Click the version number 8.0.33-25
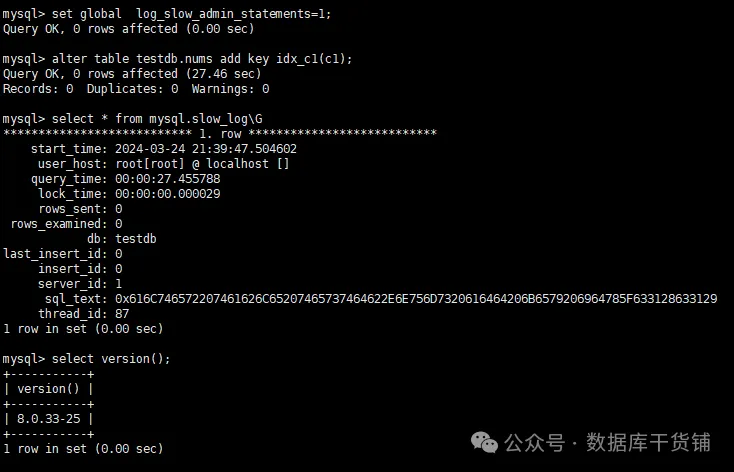Image resolution: width=734 pixels, height=472 pixels. [49, 419]
